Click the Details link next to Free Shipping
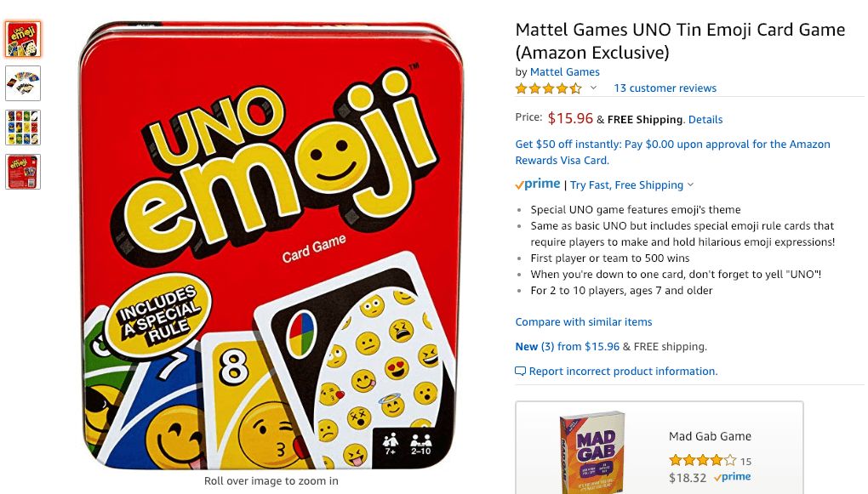The image size is (868, 494). point(705,120)
